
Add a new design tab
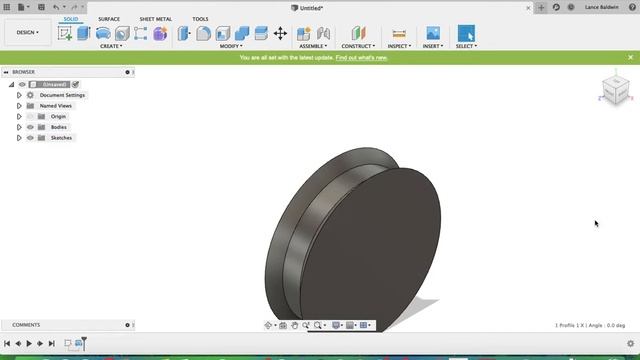[x=541, y=7]
